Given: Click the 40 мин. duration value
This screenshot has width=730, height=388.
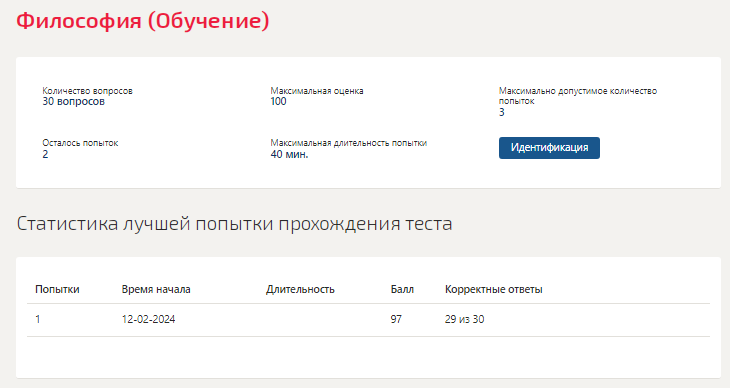Looking at the screenshot, I should point(290,154).
